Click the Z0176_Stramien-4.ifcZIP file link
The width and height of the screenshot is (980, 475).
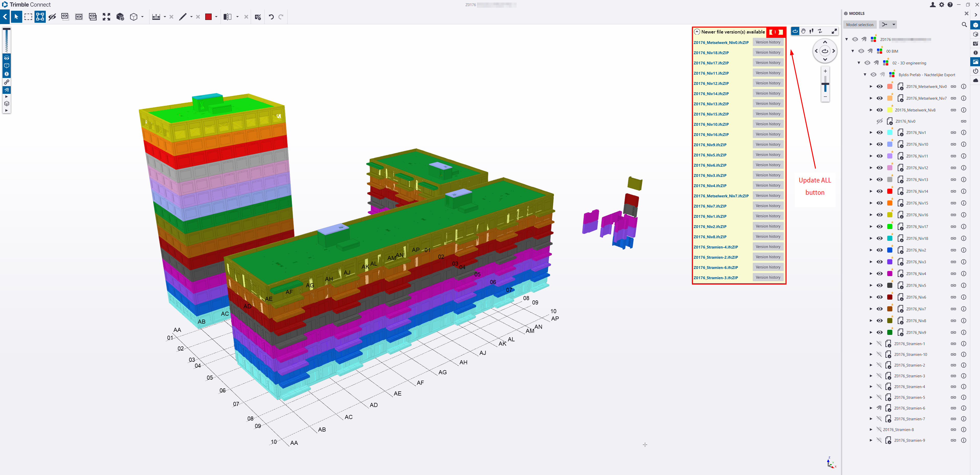[716, 247]
